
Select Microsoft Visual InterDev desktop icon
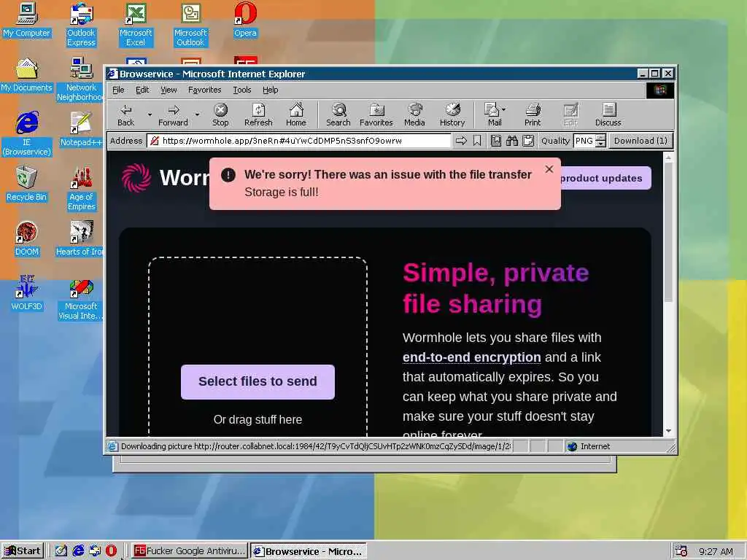tap(80, 298)
